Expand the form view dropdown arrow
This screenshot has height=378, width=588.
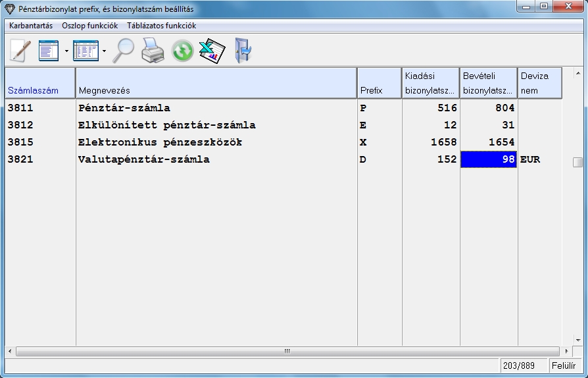(66, 51)
